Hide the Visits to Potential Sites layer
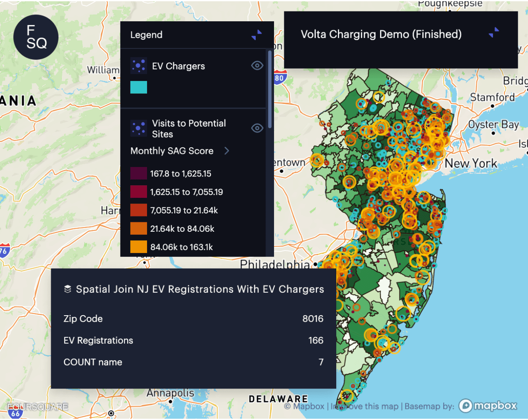The image size is (528, 420). pos(257,128)
